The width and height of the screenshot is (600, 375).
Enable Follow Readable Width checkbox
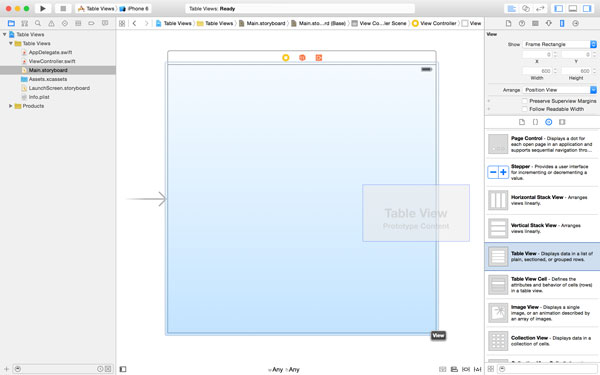tap(525, 109)
